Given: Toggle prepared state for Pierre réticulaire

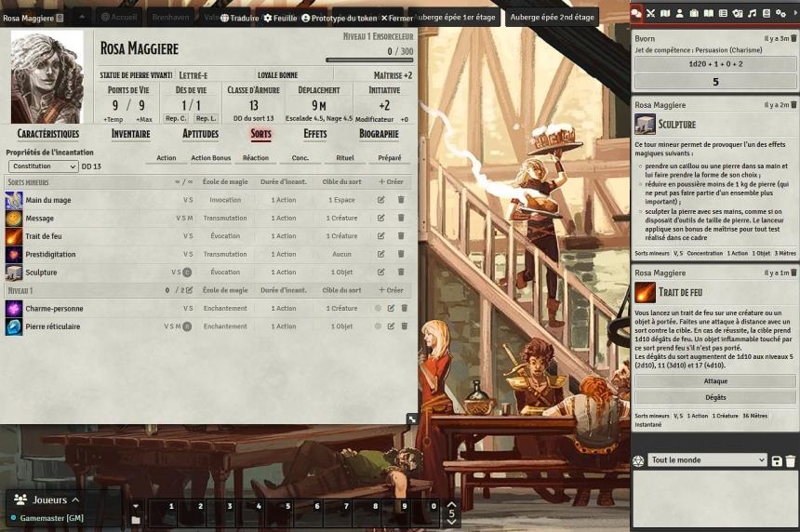Looking at the screenshot, I should pyautogui.click(x=378, y=326).
